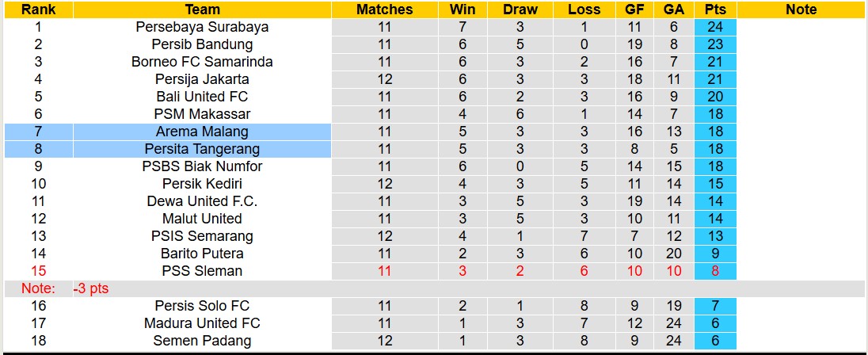Click the Rank column header
This screenshot has width=868, height=355.
pos(37,10)
